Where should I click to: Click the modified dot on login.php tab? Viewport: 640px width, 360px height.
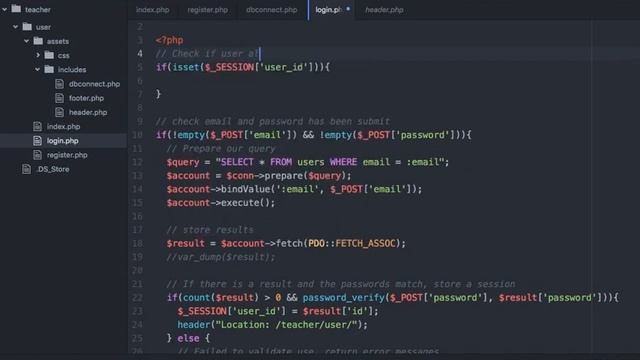tap(348, 9)
